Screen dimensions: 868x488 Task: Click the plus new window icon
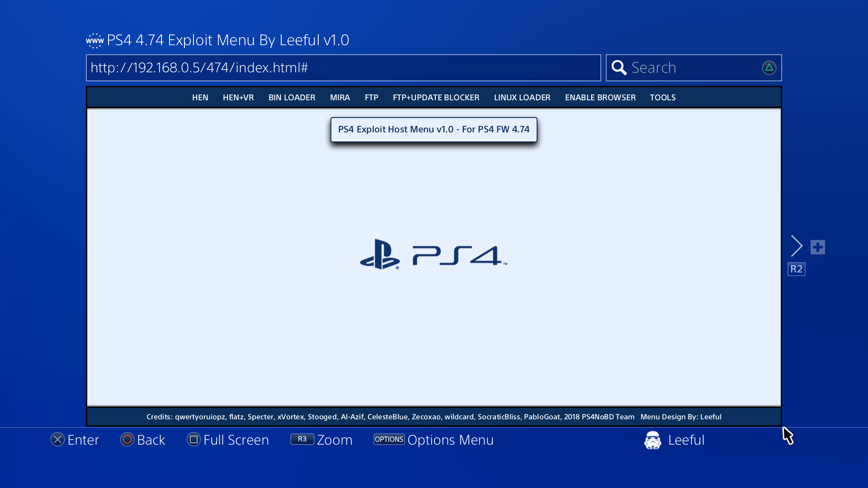click(817, 247)
